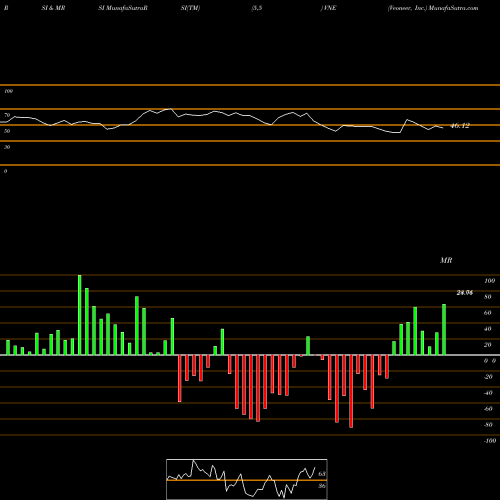Click the 70 level label on RSI axis
Screen dimensions: 500x500
pyautogui.click(x=7, y=115)
